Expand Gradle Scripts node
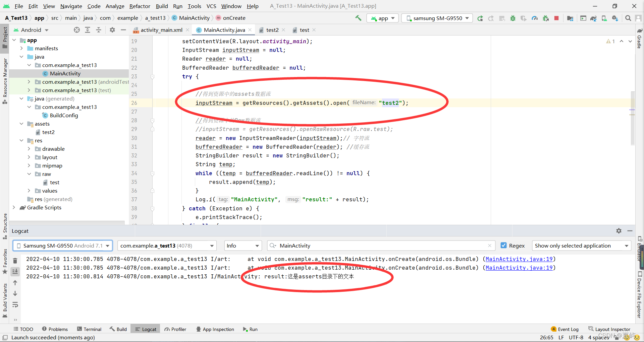 (x=14, y=207)
